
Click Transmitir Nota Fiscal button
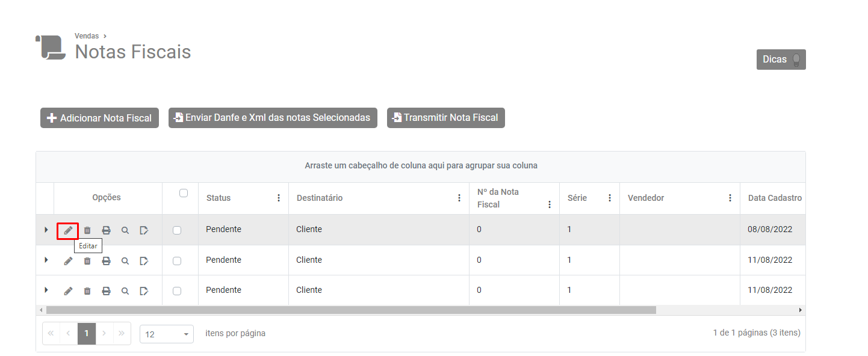tap(445, 118)
